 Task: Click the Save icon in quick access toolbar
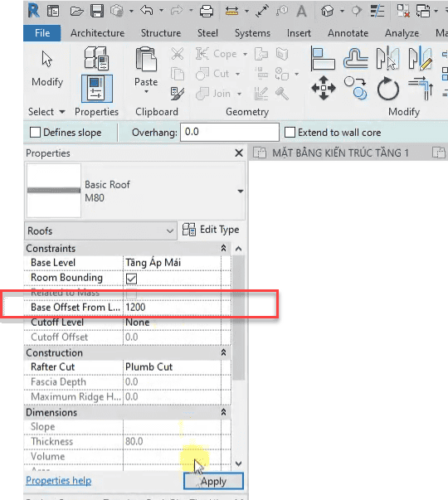click(97, 11)
